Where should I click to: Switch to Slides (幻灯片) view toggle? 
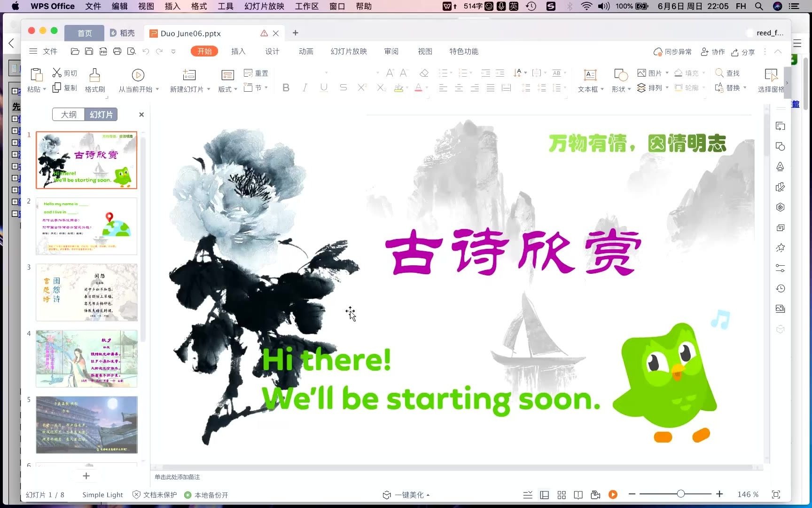click(x=101, y=114)
